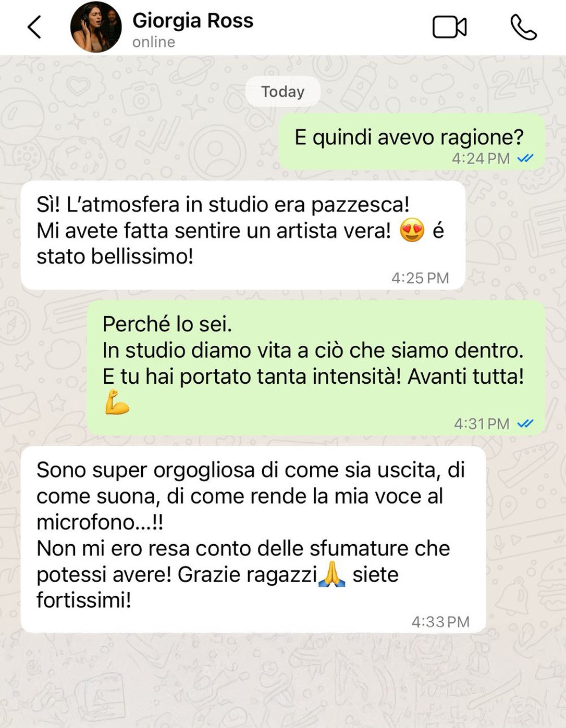Tap the blue read ticks at 4:24 PM
Screen dimensions: 566x728
pos(525,158)
